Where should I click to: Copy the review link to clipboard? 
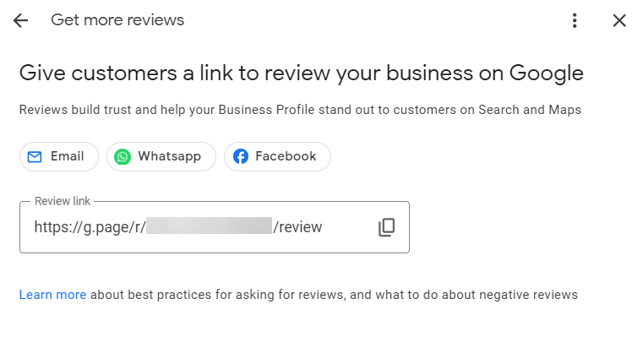pos(386,227)
